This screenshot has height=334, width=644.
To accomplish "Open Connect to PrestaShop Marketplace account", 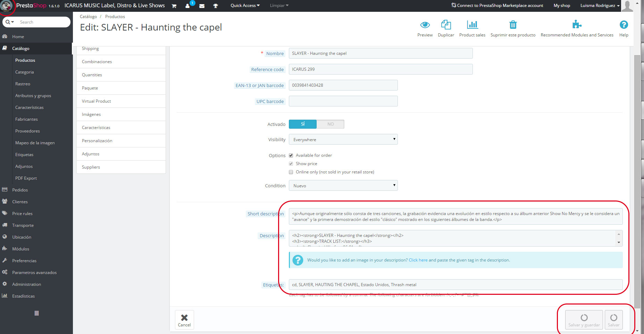I will (x=497, y=6).
